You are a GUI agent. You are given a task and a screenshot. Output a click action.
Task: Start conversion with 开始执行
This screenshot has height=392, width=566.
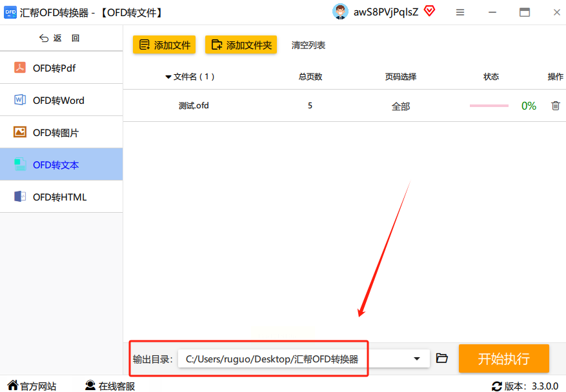[504, 358]
